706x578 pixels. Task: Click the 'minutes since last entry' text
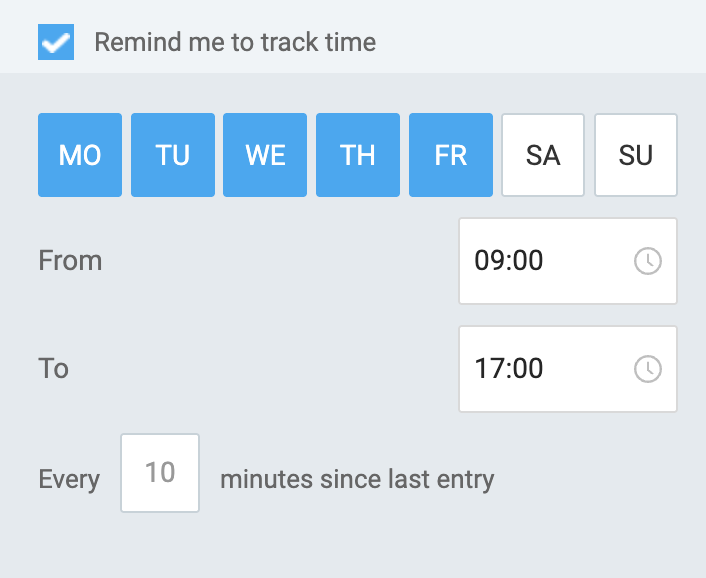pyautogui.click(x=357, y=479)
